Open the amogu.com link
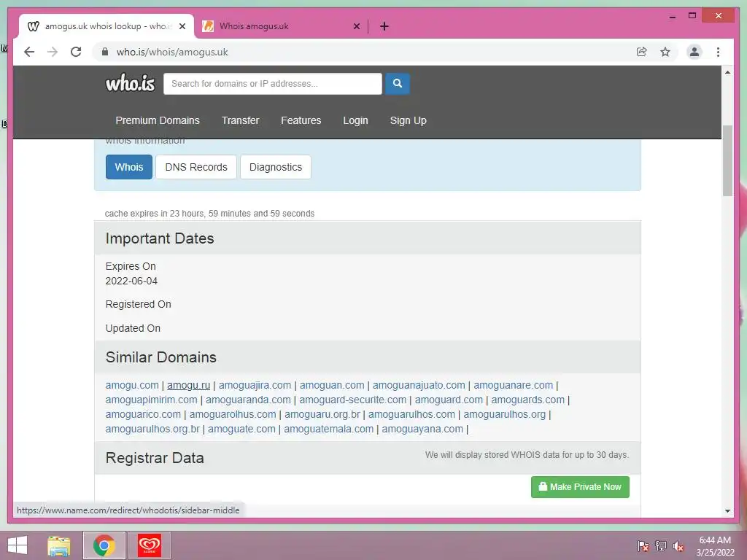This screenshot has width=747, height=560. pyautogui.click(x=132, y=385)
